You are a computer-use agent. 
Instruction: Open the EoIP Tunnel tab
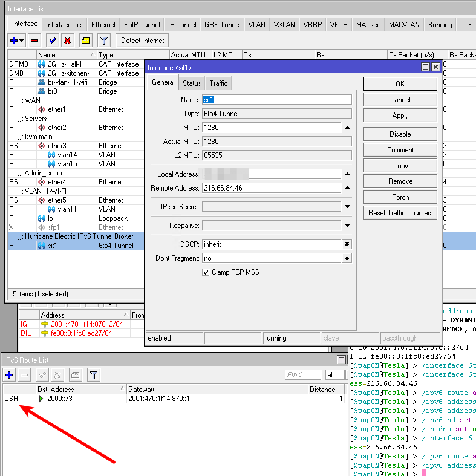(142, 25)
